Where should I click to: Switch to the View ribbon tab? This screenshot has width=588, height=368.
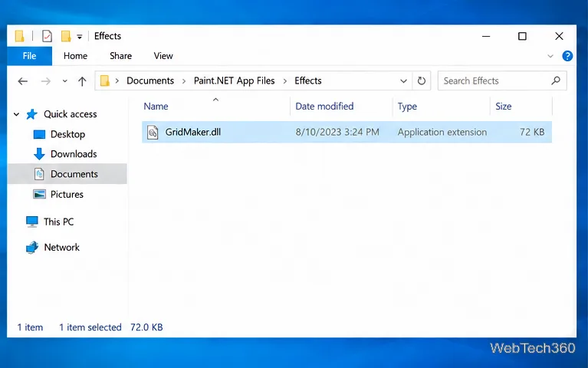[163, 56]
